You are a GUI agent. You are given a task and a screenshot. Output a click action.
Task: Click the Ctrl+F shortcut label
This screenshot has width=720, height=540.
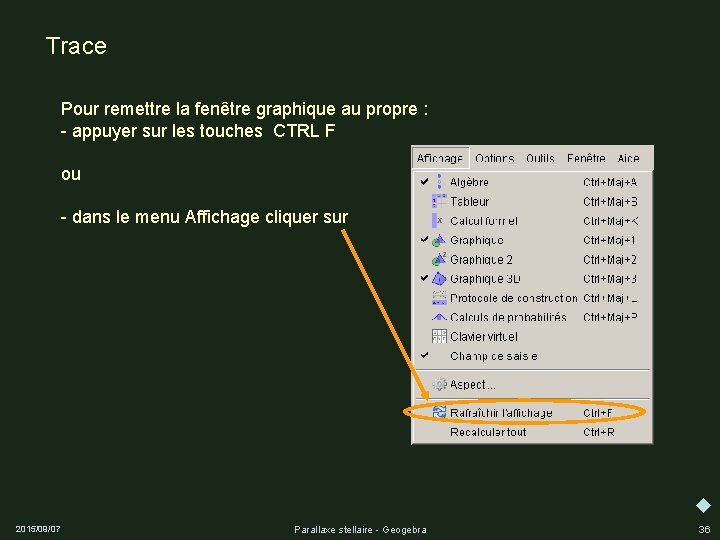coord(598,413)
